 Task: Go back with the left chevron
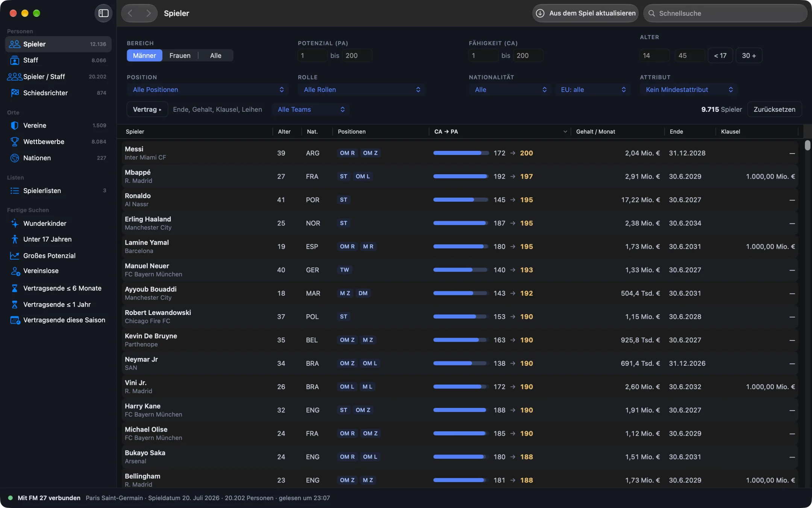click(130, 13)
